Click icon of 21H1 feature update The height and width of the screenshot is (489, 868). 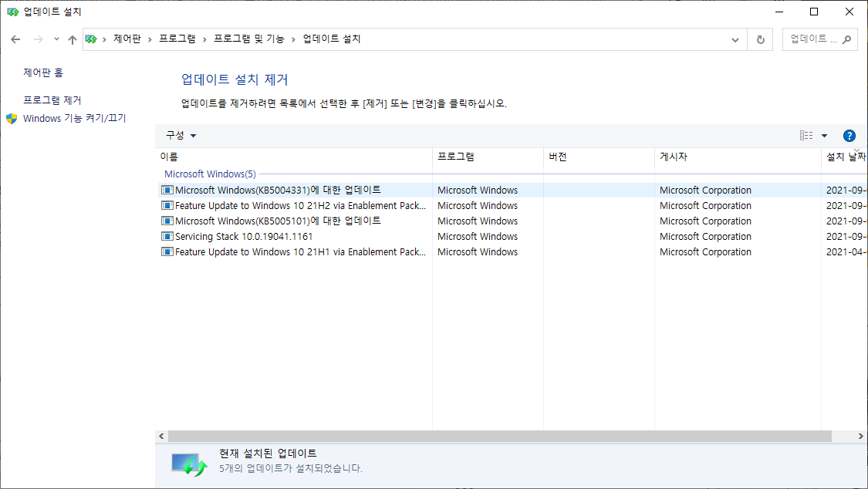click(167, 251)
